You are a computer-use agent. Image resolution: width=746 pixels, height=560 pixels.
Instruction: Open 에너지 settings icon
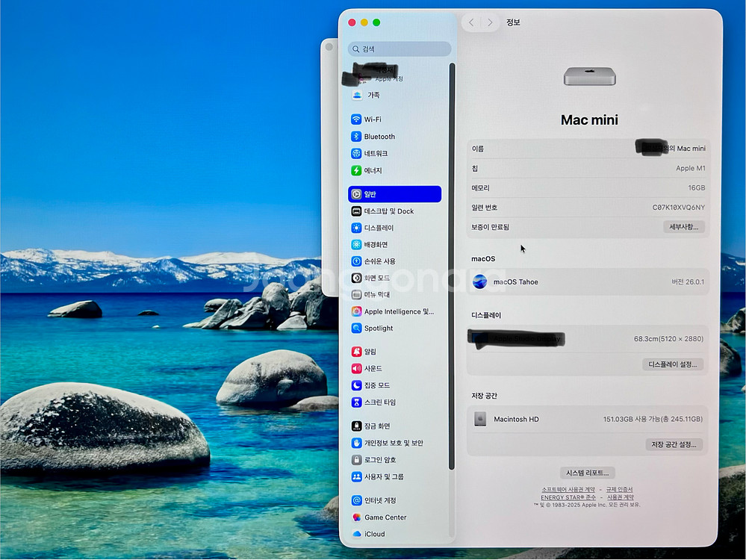356,171
